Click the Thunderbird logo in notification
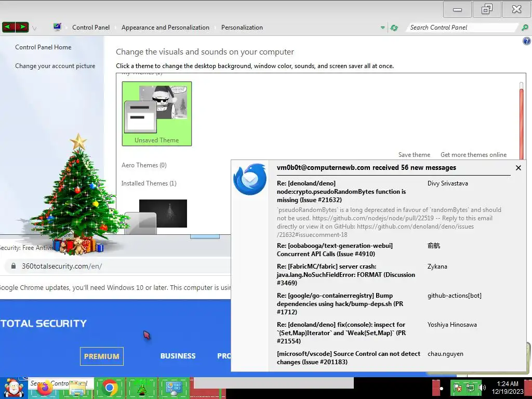 pos(250,179)
